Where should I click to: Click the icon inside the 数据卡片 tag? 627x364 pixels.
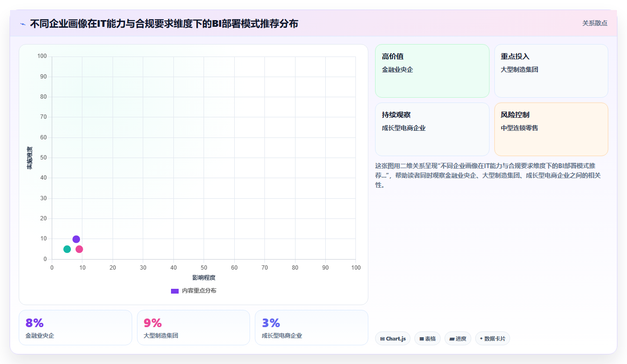(x=481, y=339)
